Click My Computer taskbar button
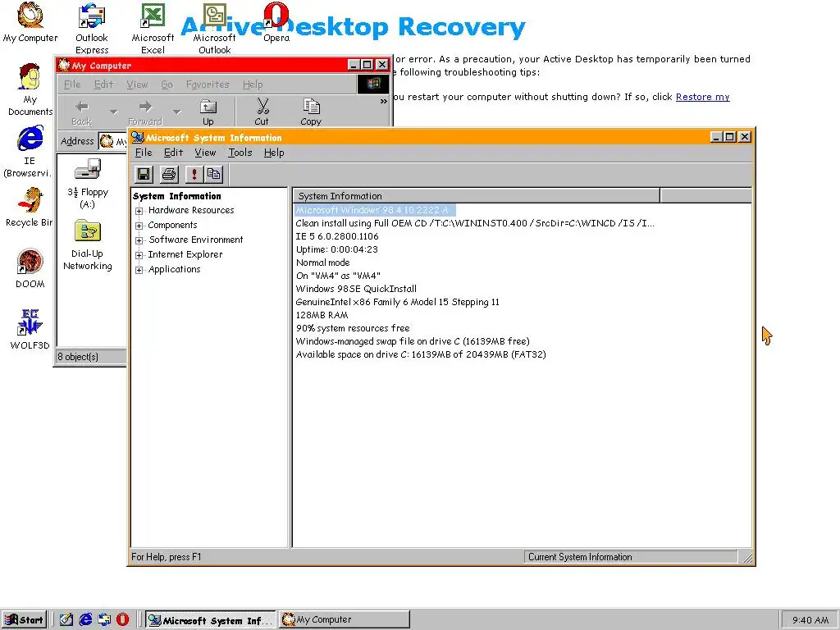This screenshot has width=840, height=630. (345, 620)
